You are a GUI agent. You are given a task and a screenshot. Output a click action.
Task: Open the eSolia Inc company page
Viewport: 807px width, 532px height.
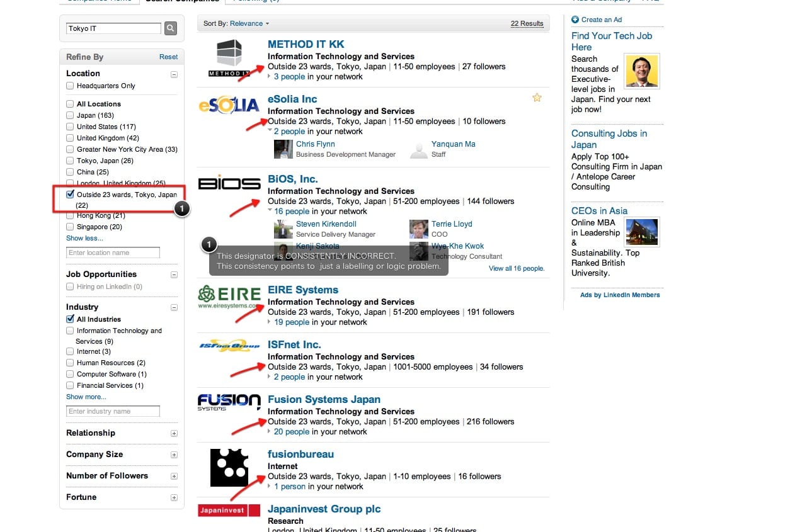click(x=292, y=99)
